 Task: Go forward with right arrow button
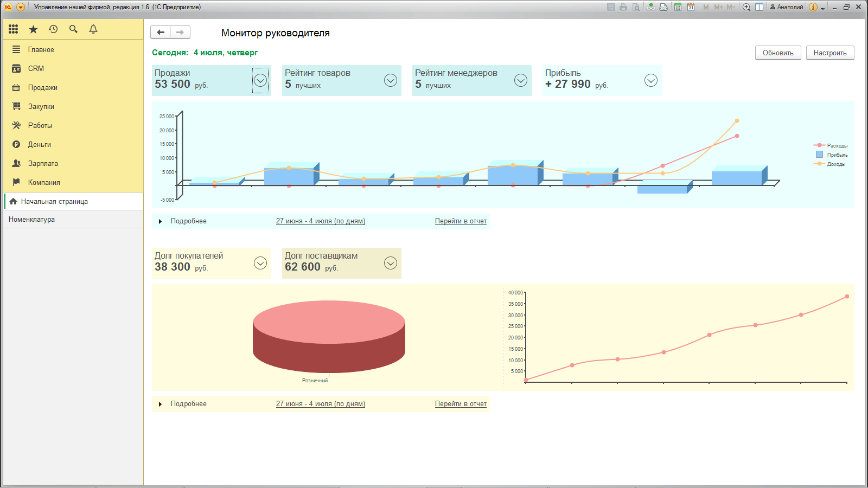[180, 33]
